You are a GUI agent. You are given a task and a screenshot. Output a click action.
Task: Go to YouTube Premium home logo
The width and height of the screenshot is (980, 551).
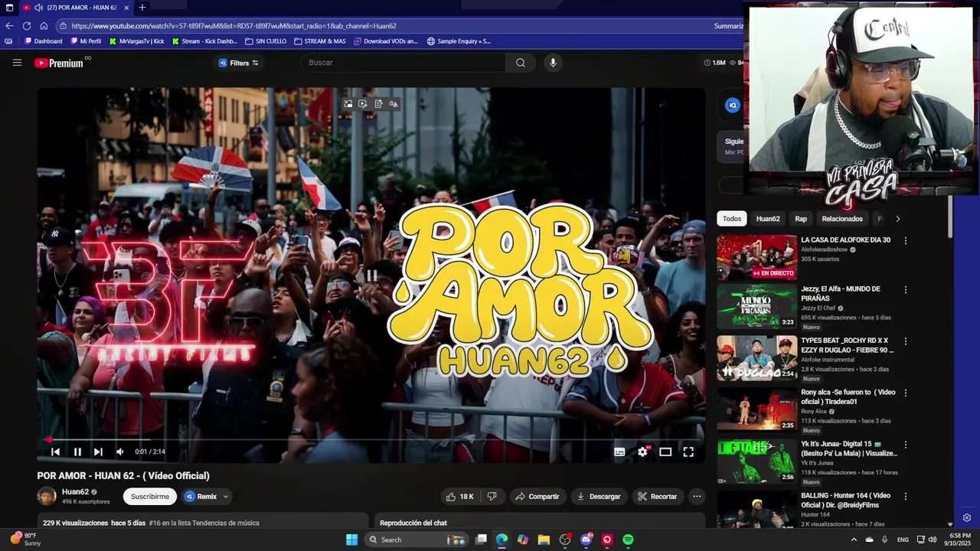pos(59,63)
